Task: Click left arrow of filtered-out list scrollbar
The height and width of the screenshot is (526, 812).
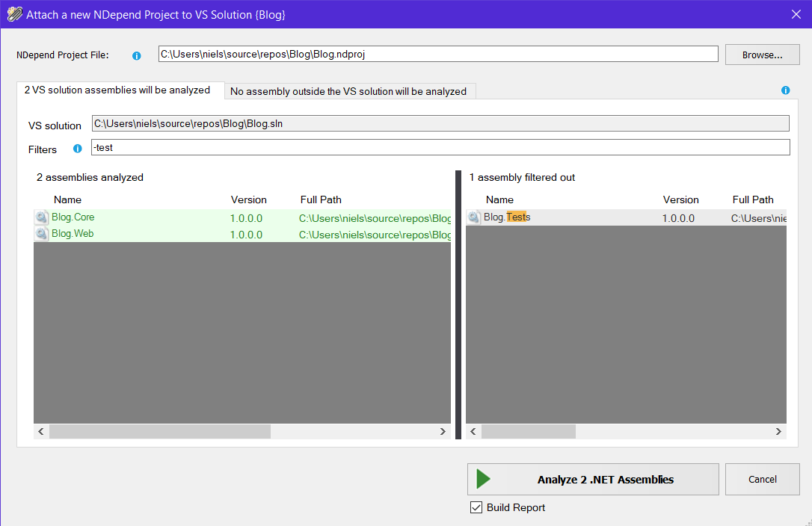Action: point(473,431)
